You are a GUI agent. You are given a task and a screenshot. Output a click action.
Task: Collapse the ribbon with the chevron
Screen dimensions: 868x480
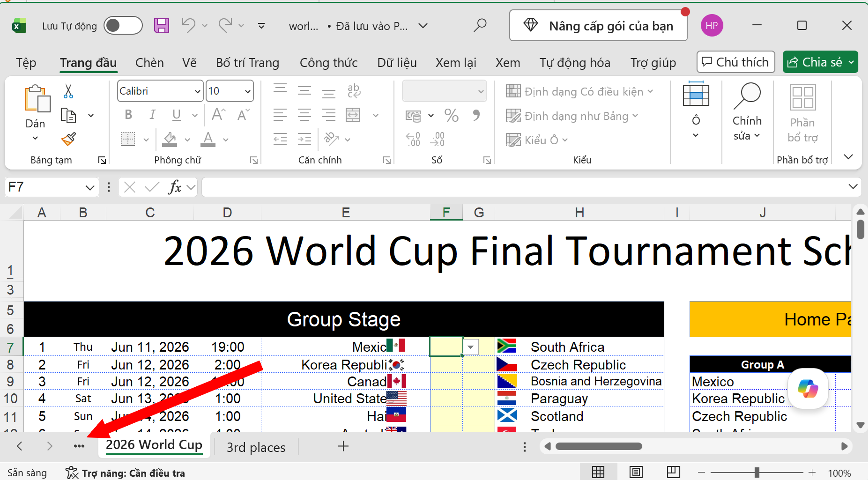[848, 157]
